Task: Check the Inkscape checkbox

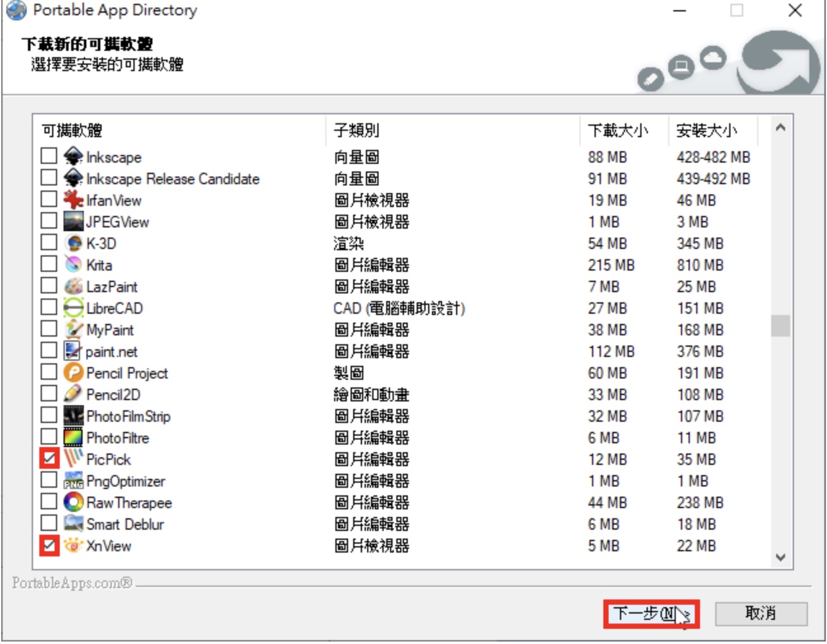Action: (49, 156)
